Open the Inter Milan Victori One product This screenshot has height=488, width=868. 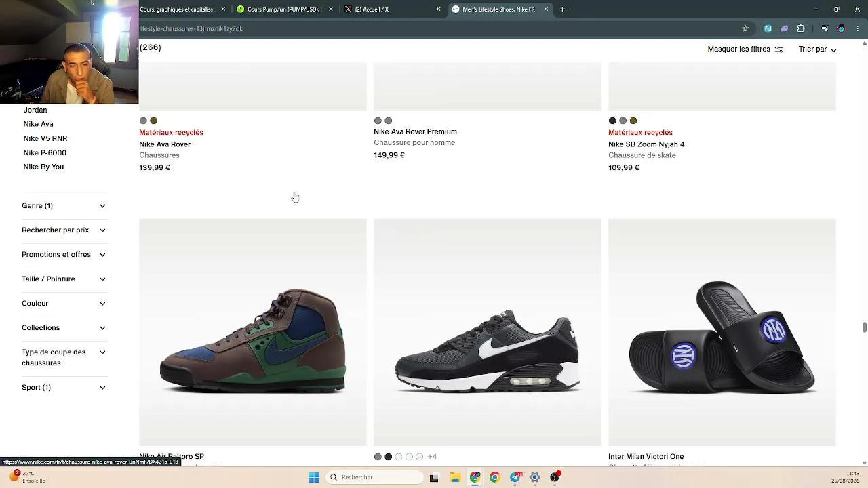[646, 457]
